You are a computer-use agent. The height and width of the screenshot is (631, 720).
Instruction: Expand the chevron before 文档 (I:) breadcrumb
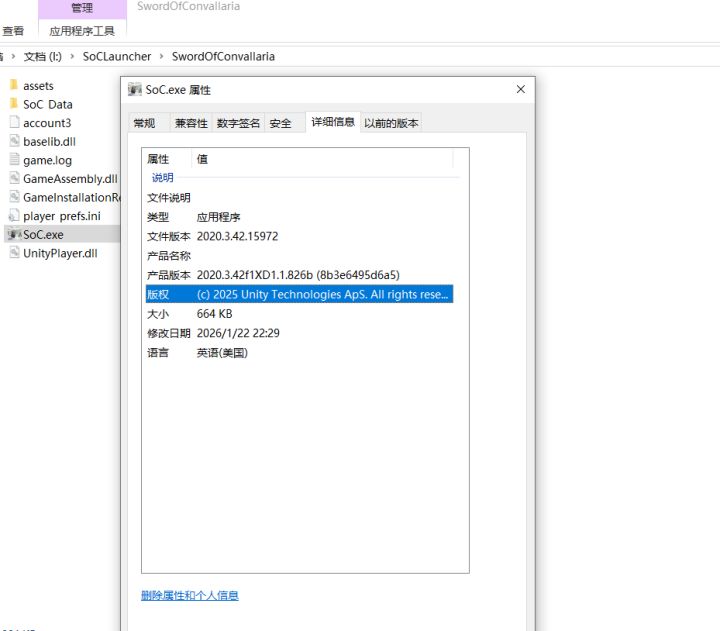13,56
